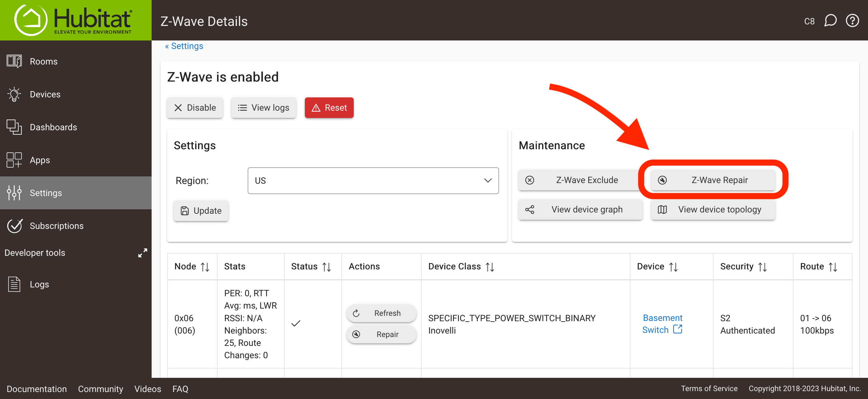Viewport: 868px width, 399px height.
Task: Click the Update region button
Action: 201,211
